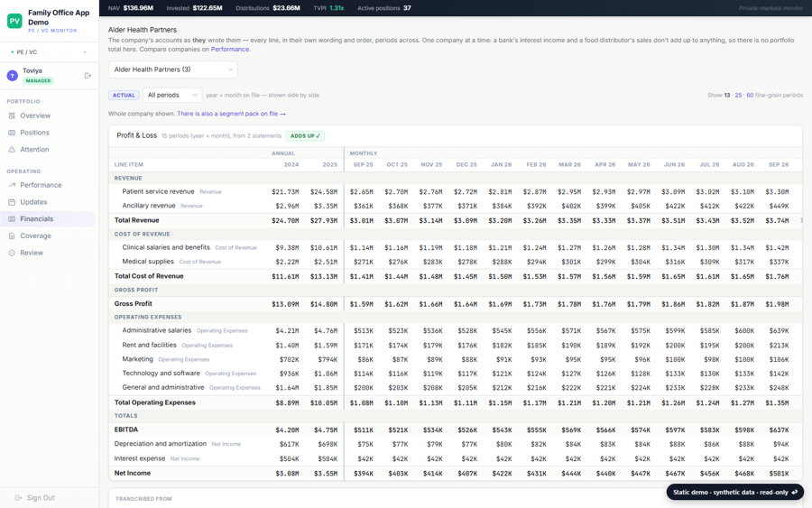Select the Medical supplies row label
The height and width of the screenshot is (508, 812).
148,262
